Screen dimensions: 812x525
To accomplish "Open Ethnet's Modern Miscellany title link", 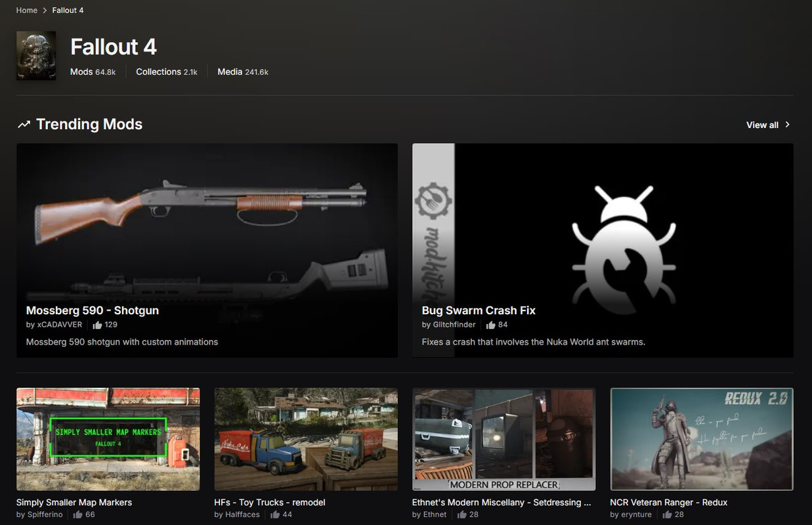I will [x=502, y=502].
